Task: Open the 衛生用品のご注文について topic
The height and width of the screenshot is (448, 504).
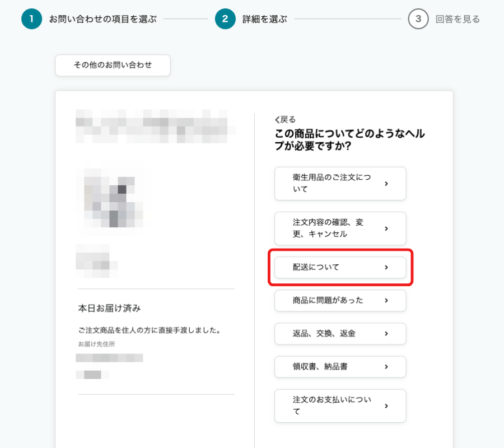Action: point(340,183)
